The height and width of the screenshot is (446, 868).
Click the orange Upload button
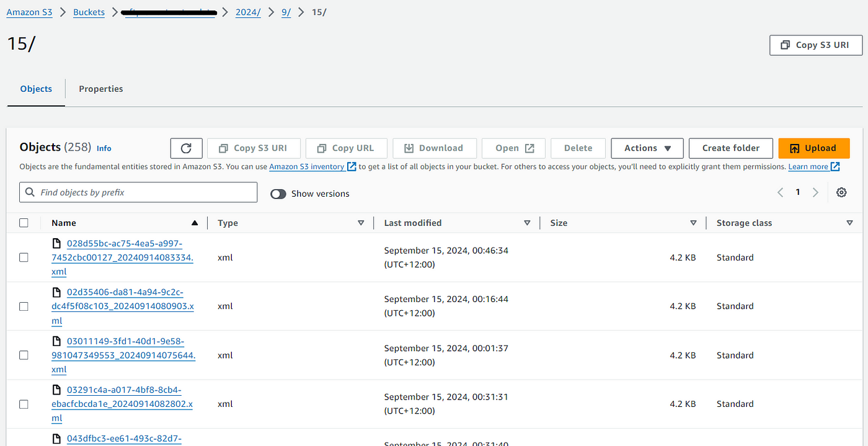814,148
